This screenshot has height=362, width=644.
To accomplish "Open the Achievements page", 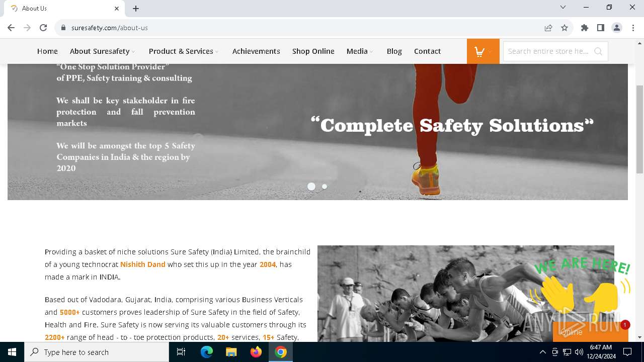I will 256,51.
